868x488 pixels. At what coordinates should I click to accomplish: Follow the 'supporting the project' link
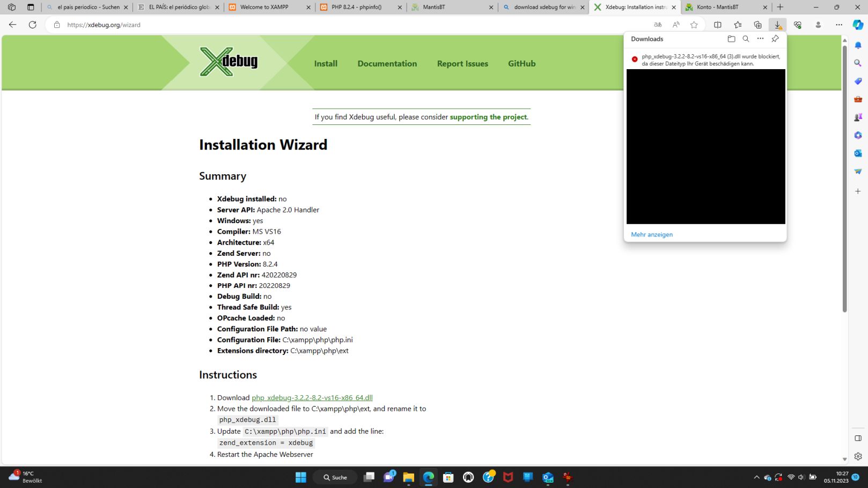click(488, 117)
